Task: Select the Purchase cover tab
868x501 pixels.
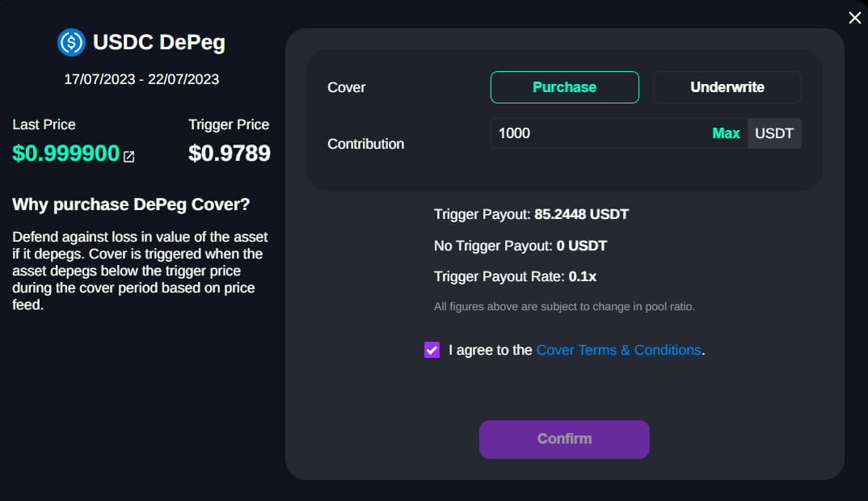Action: tap(564, 87)
